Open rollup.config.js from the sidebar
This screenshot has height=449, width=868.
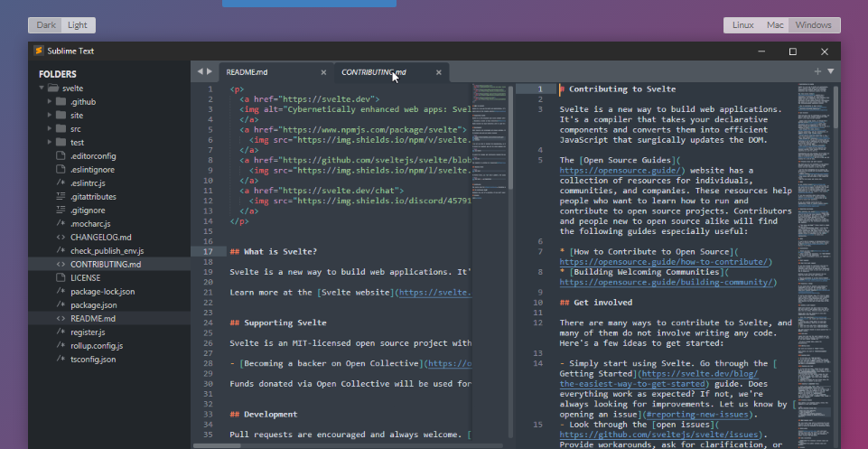(x=97, y=346)
